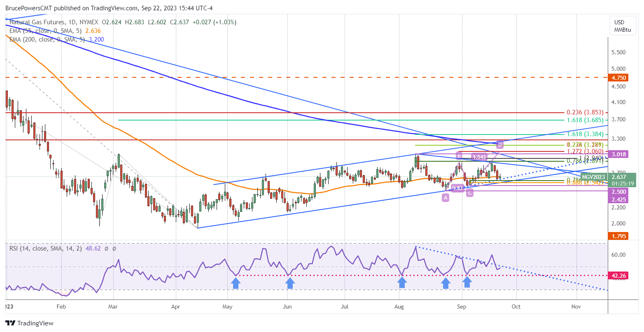The image size is (644, 332).
Task: Click the open value O2.624
Action: [x=112, y=22]
